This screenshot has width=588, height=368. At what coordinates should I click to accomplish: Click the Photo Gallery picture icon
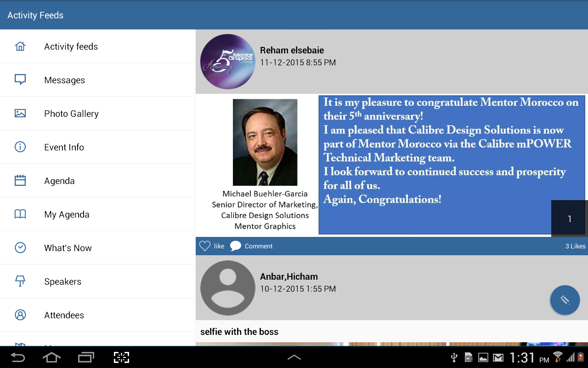pyautogui.click(x=20, y=113)
